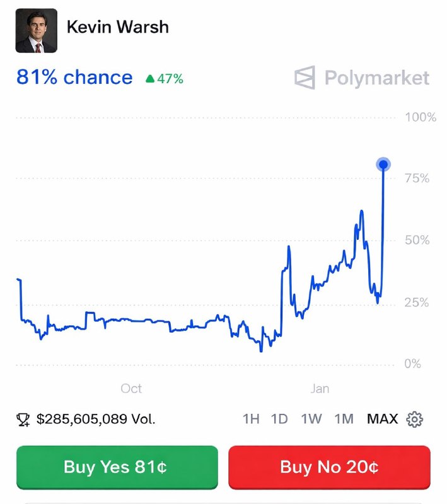Switch to the 1D timeframe
The width and height of the screenshot is (447, 504).
(x=278, y=418)
